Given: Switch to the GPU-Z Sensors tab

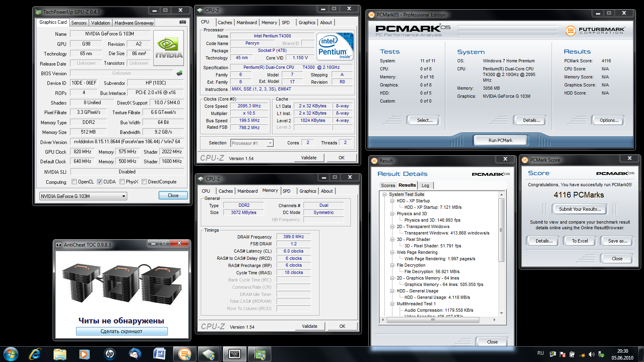Looking at the screenshot, I should (79, 23).
